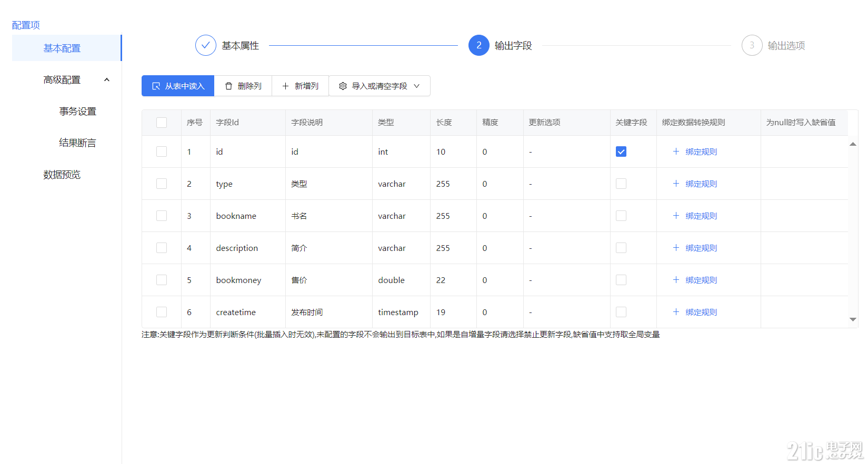Uncheck the 关键字段 checkbox for id
Viewport: 868px width, 464px height.
pyautogui.click(x=621, y=152)
